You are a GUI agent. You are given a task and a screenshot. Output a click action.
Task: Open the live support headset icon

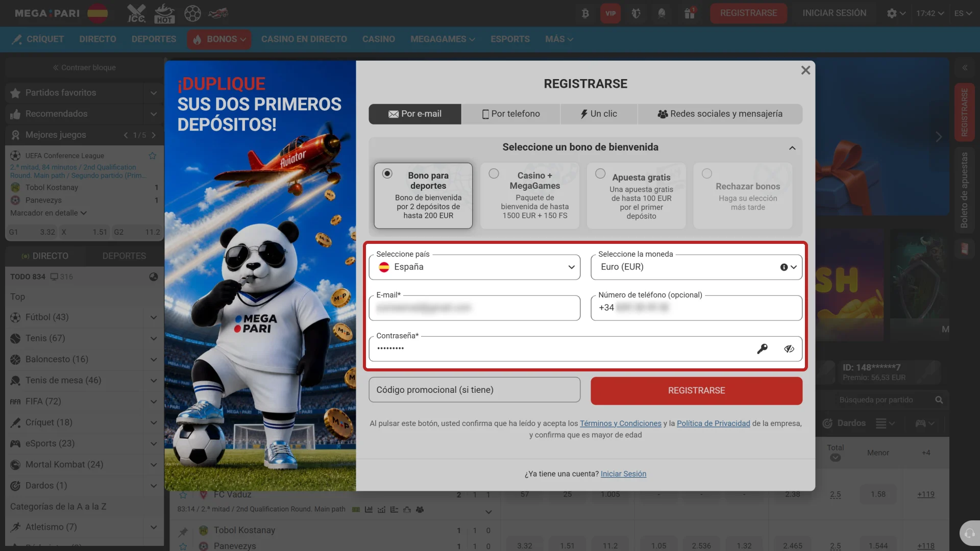(x=969, y=534)
